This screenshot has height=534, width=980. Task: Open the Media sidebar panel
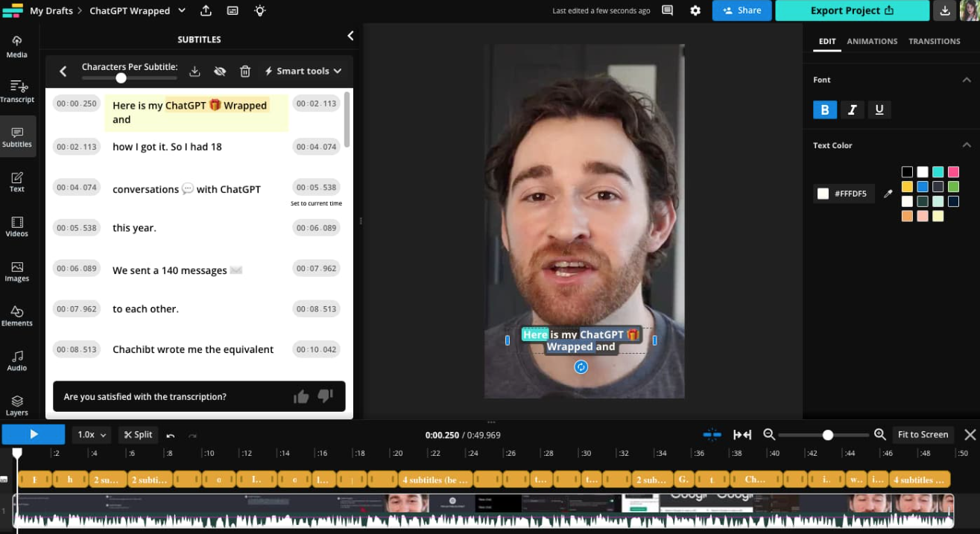pos(17,46)
